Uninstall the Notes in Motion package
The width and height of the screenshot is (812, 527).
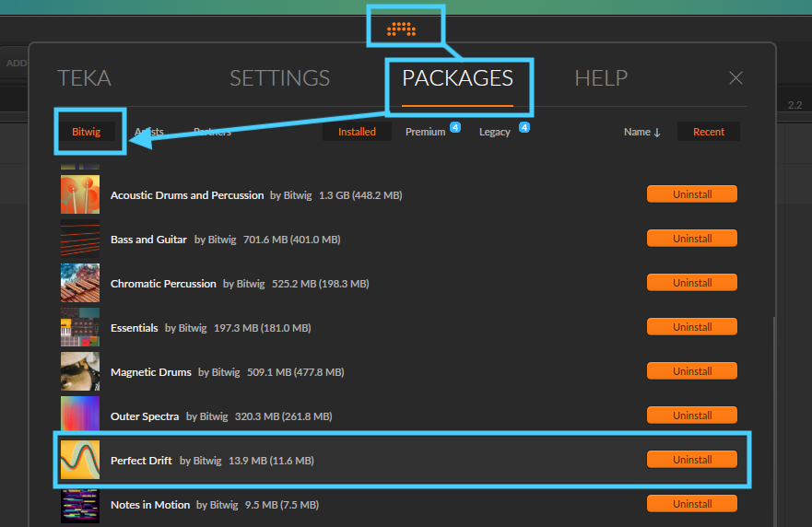tap(692, 504)
